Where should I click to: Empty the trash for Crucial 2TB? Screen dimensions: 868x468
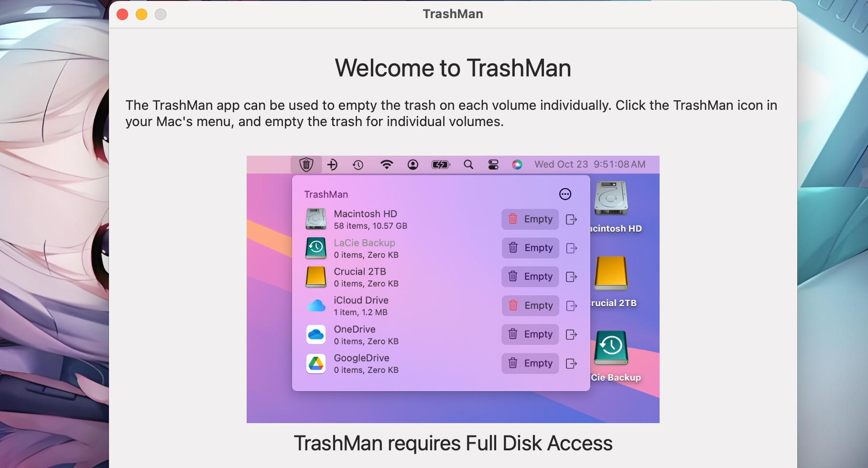pyautogui.click(x=530, y=277)
